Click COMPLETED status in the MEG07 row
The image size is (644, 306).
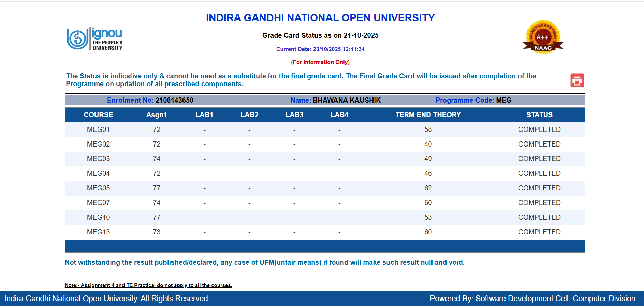pyautogui.click(x=539, y=203)
